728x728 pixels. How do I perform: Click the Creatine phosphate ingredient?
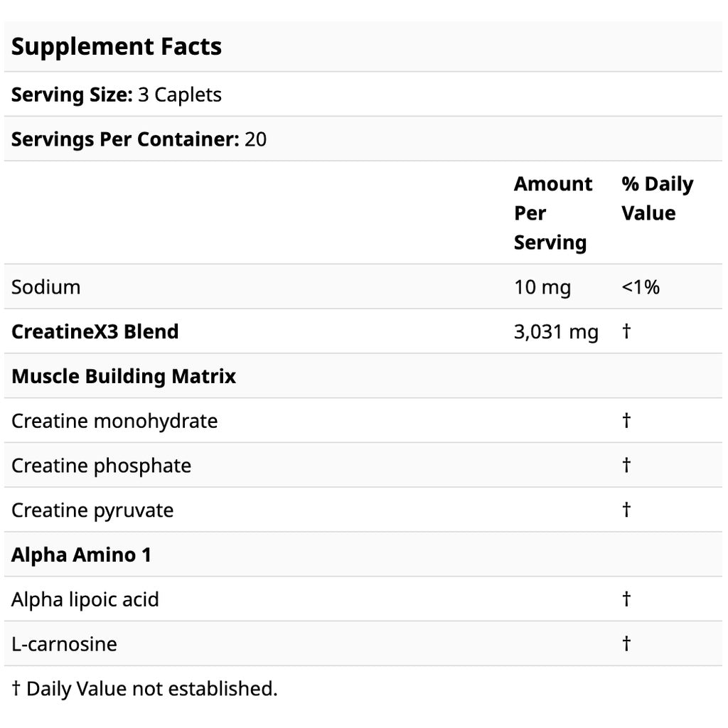click(x=101, y=466)
